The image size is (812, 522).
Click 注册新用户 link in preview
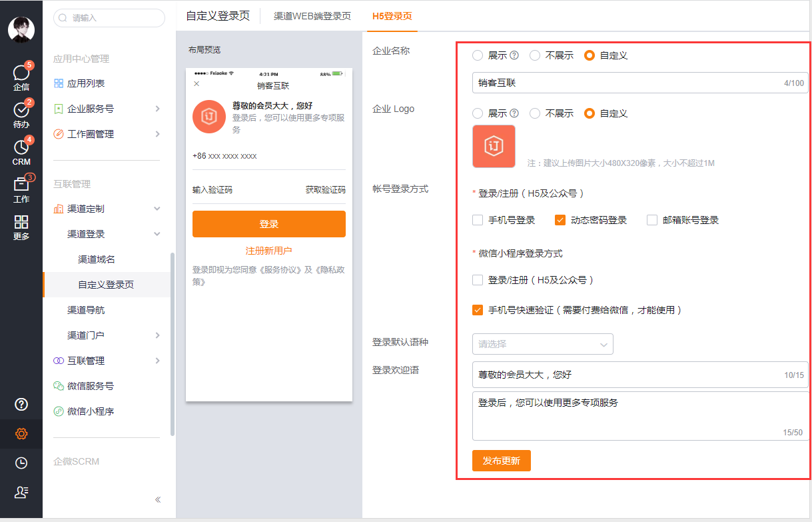268,251
